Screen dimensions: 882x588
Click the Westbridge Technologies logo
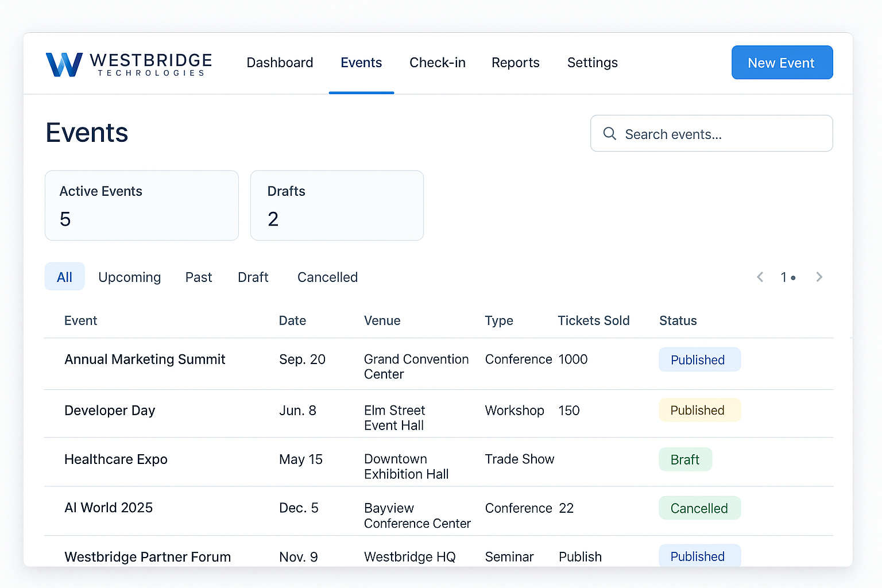(129, 64)
